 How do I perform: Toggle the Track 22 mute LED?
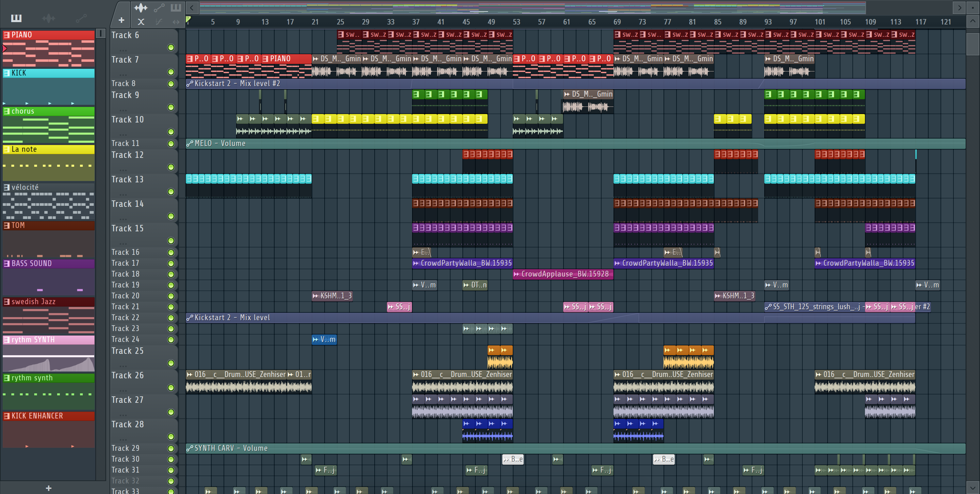pyautogui.click(x=171, y=317)
